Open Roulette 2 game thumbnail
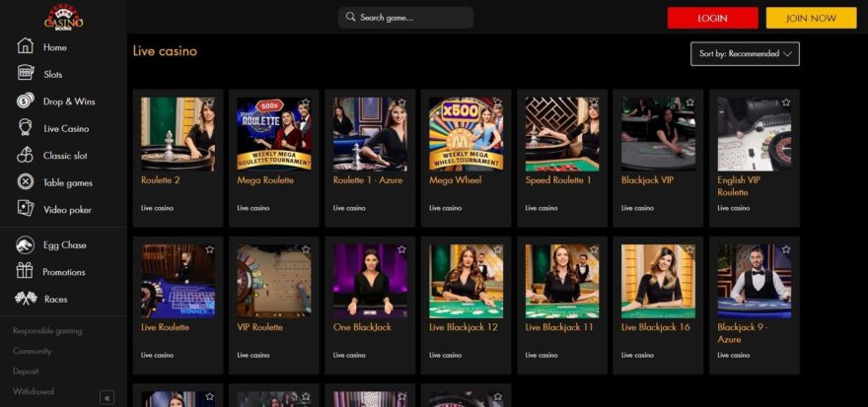 pyautogui.click(x=178, y=134)
